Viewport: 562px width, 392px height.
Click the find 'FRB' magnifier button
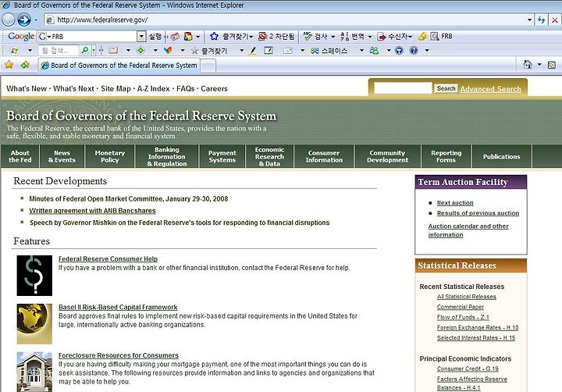(x=441, y=36)
